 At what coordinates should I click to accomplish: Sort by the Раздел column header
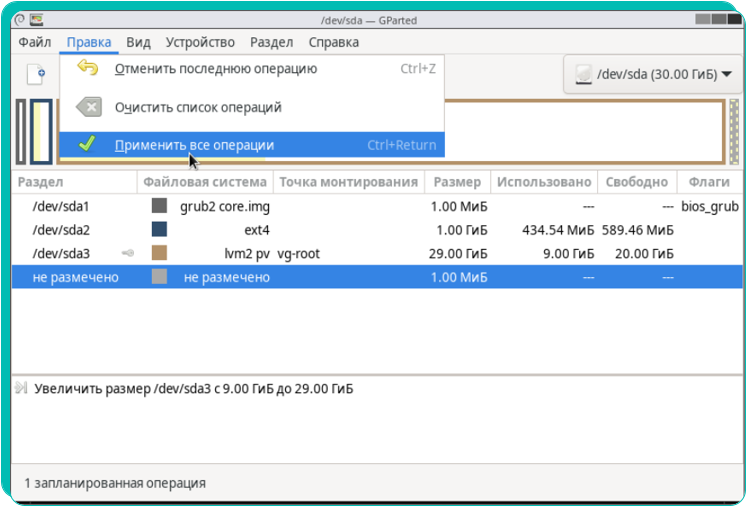pos(74,182)
